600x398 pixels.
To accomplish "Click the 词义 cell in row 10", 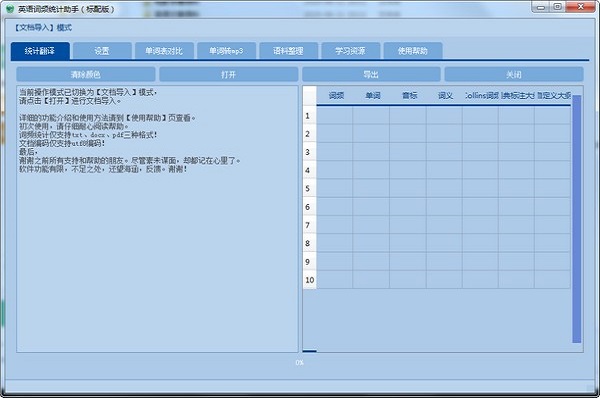I will (444, 280).
